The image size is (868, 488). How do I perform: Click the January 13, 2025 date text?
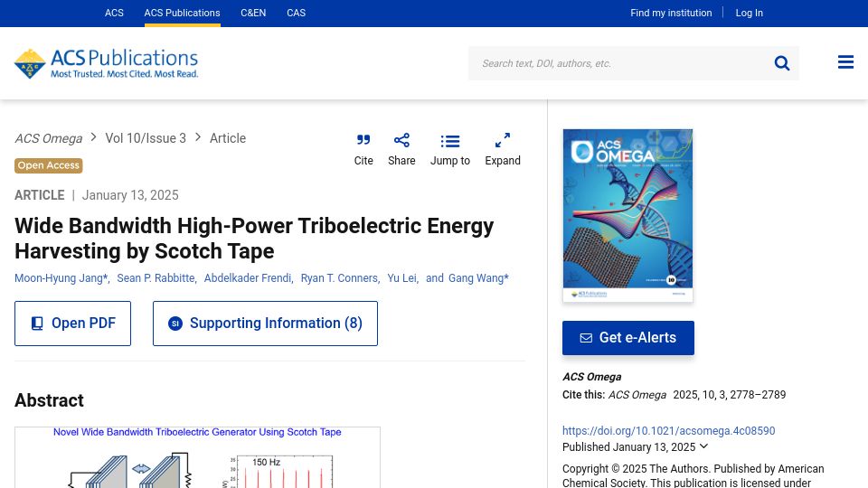click(x=130, y=195)
